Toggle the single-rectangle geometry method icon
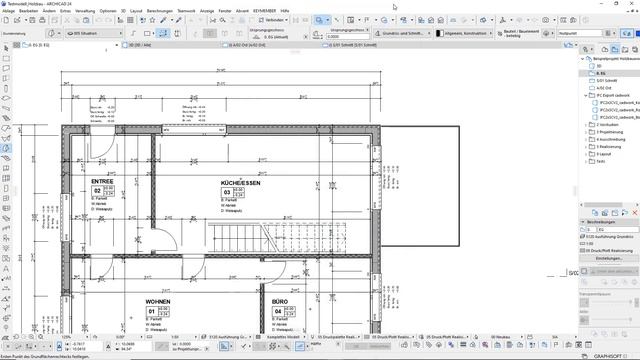This screenshot has height=360, width=640. point(148,33)
